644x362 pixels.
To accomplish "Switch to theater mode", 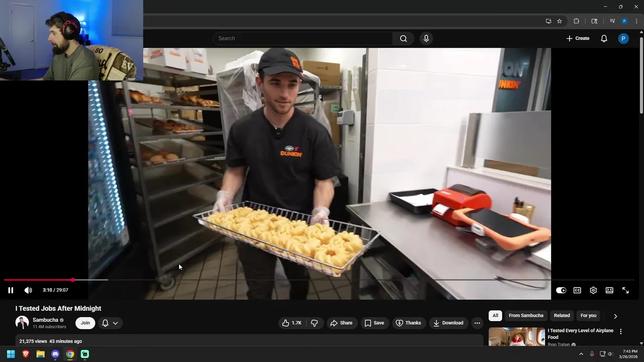I will 609,290.
